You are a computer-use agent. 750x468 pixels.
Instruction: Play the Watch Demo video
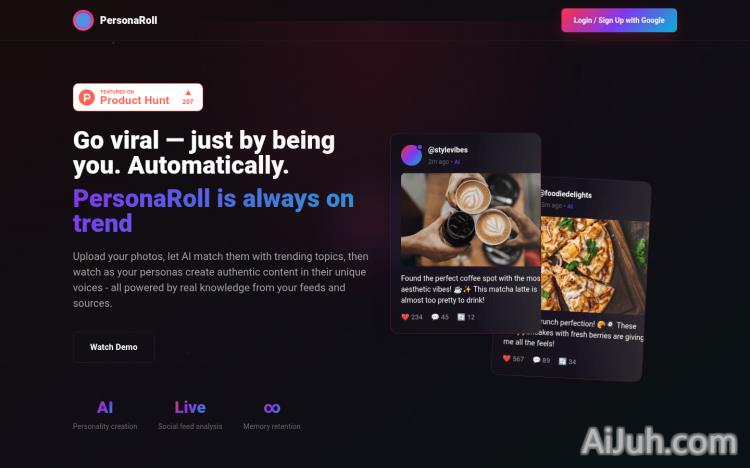[114, 347]
